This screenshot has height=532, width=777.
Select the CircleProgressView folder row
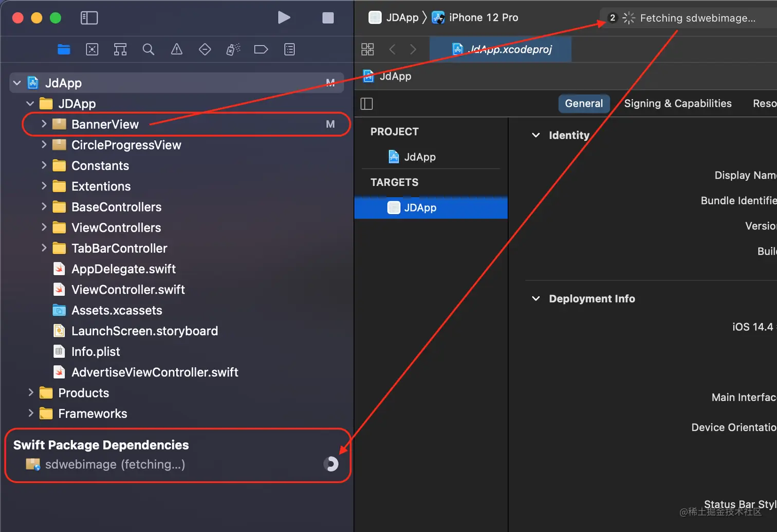(176, 145)
